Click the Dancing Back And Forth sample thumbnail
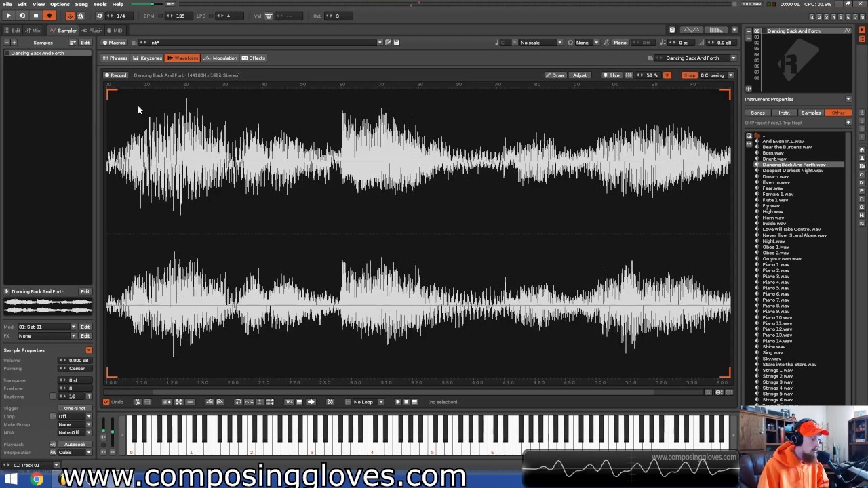This screenshot has width=868, height=488. tap(47, 308)
